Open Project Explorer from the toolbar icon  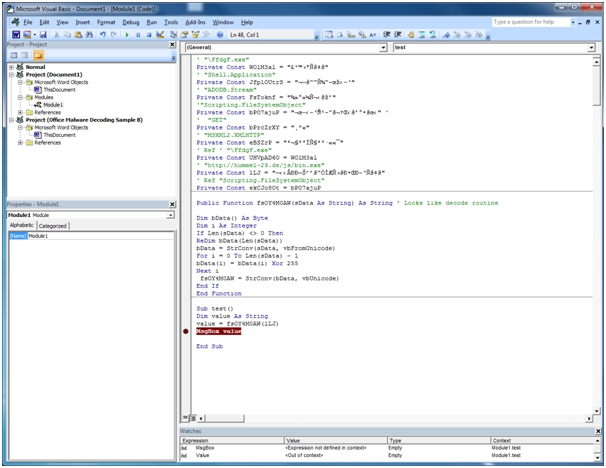click(174, 35)
